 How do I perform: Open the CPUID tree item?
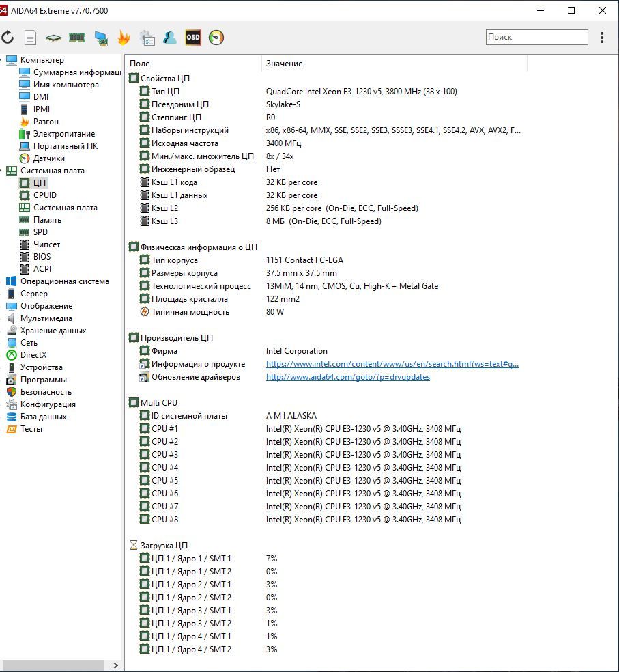[45, 195]
